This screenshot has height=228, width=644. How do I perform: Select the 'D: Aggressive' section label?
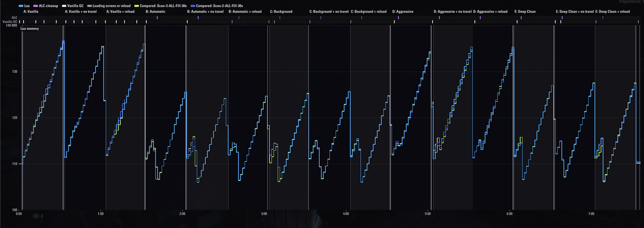click(403, 11)
